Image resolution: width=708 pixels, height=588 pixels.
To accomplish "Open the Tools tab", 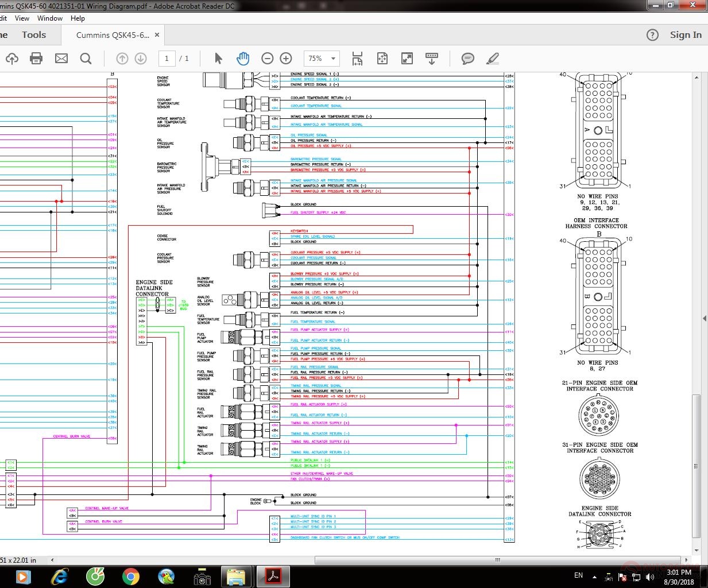I will point(34,35).
